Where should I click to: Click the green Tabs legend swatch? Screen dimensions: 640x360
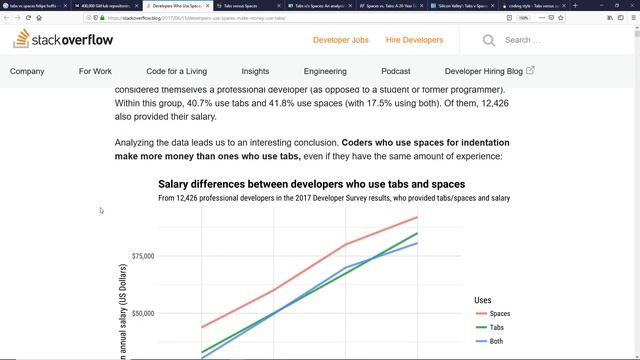point(481,327)
